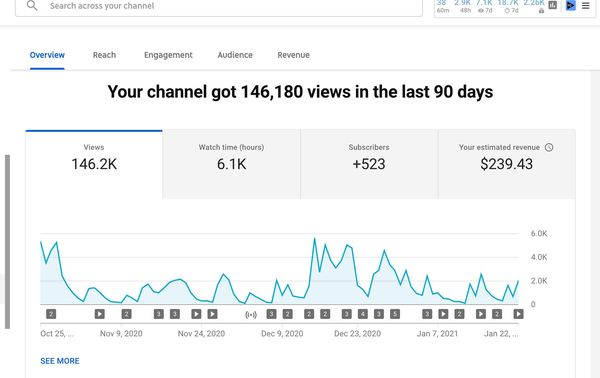This screenshot has height=378, width=600.
Task: Click the search magnifier icon
Action: coord(32,6)
